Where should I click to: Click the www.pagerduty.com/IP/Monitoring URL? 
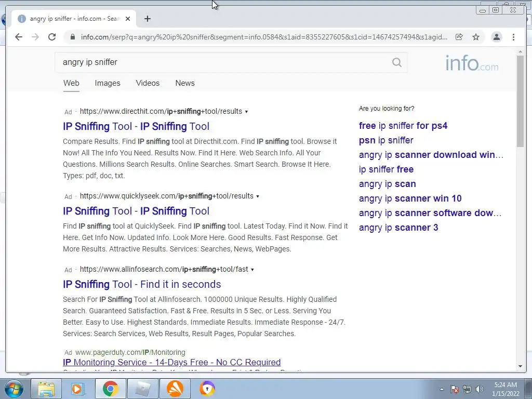130,352
